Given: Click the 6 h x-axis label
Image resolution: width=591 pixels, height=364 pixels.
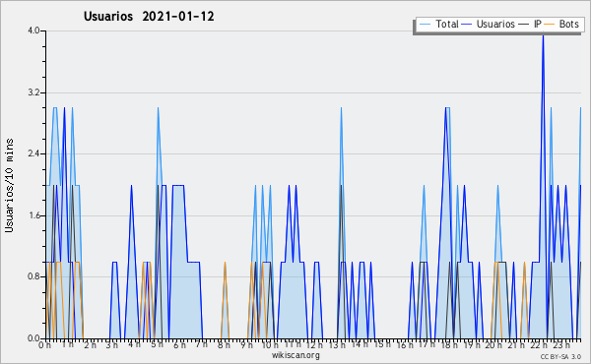Looking at the screenshot, I should click(x=179, y=345).
